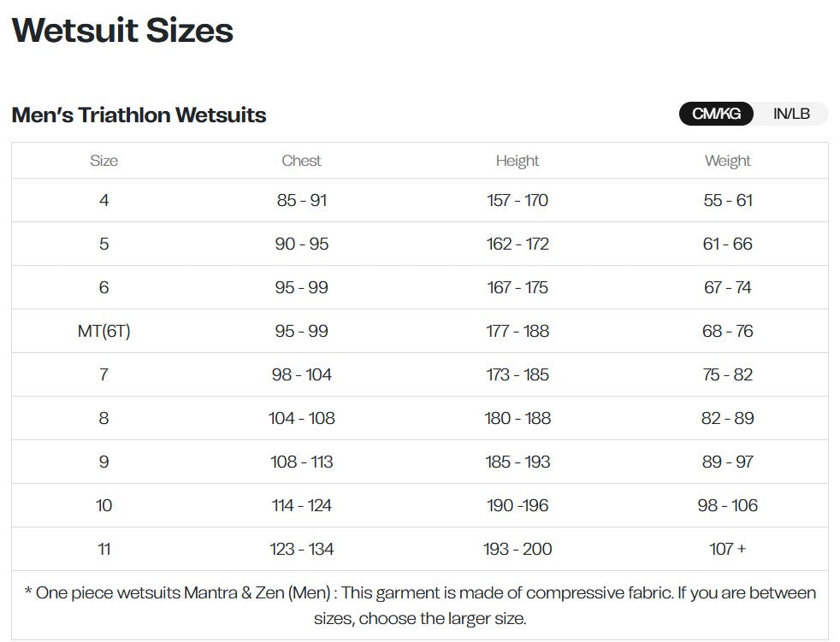Click the Size column header
This screenshot has height=642, width=840.
[x=104, y=160]
